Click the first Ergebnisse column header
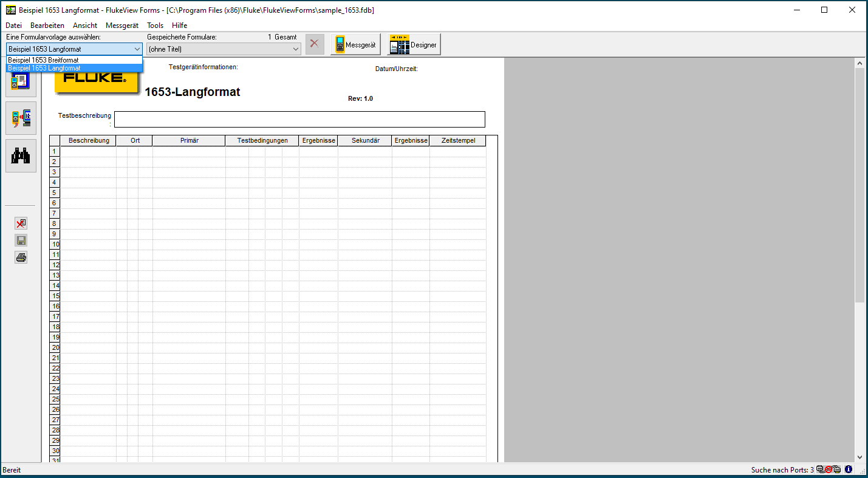 tap(318, 140)
